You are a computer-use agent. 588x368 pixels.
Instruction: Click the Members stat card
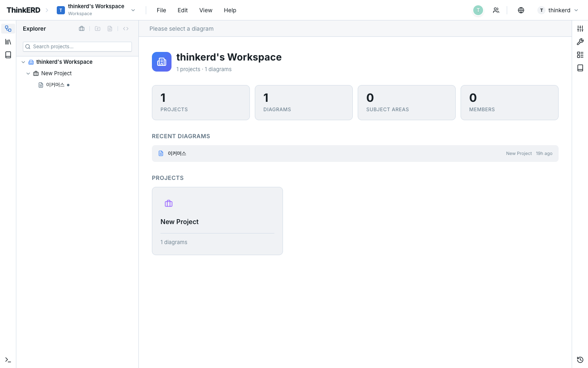click(x=510, y=103)
